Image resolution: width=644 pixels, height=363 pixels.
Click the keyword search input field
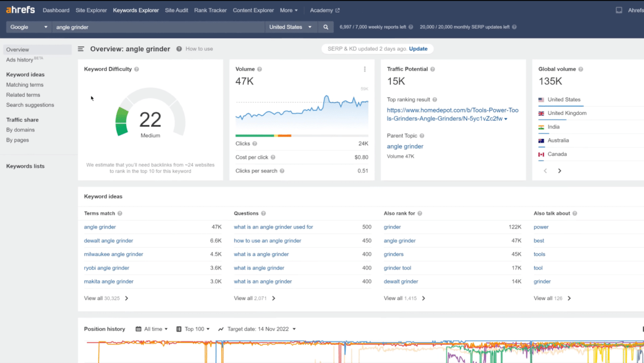click(x=158, y=27)
